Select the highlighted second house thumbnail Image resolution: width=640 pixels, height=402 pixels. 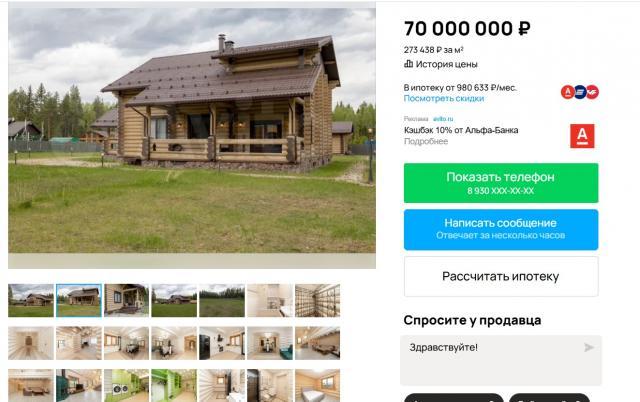[79, 300]
